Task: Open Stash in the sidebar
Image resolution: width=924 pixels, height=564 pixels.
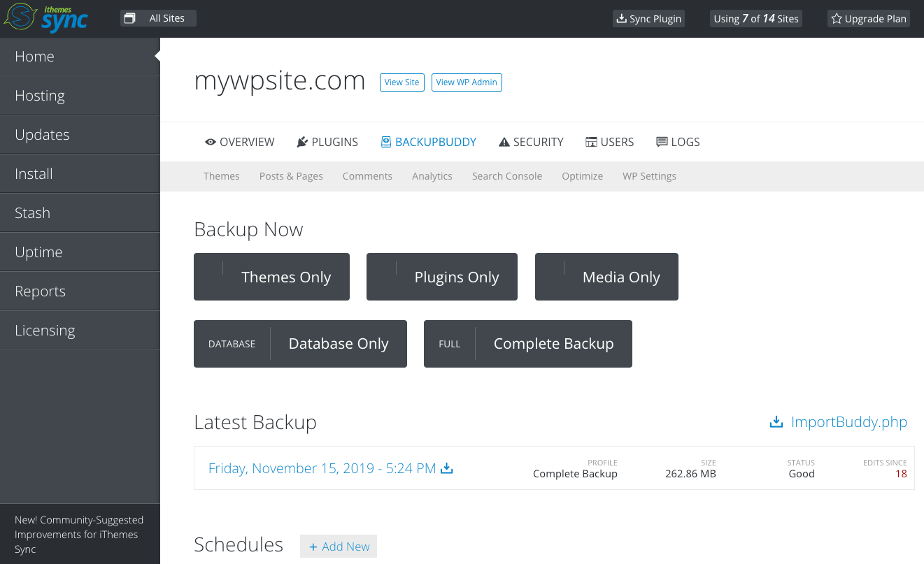Action: point(80,213)
